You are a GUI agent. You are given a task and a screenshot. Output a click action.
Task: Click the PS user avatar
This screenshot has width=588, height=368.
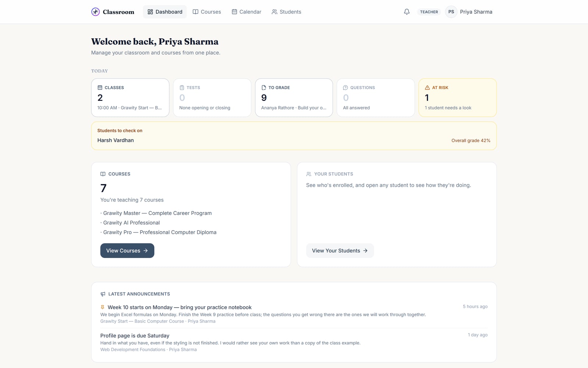pos(451,12)
